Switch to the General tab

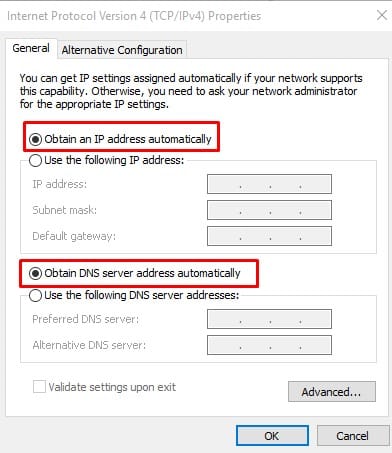pos(31,48)
